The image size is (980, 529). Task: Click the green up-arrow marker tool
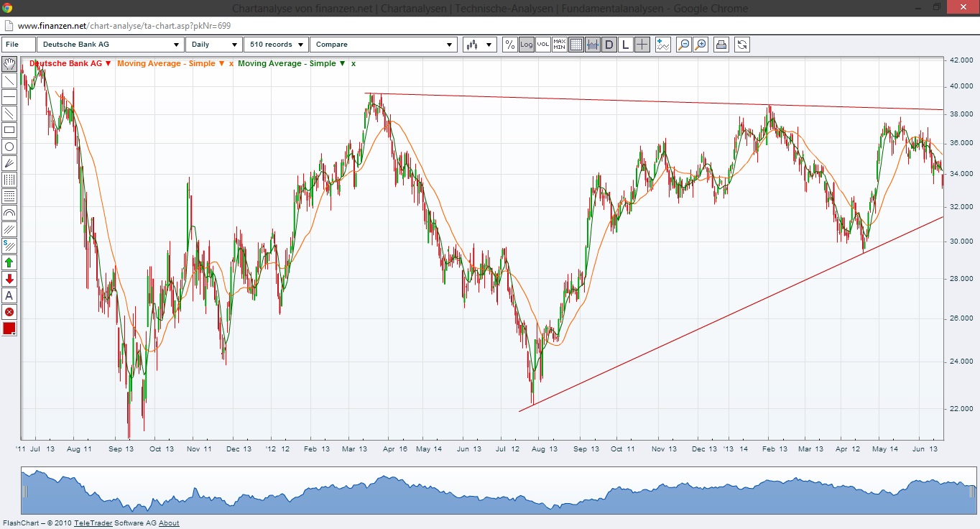[x=9, y=262]
